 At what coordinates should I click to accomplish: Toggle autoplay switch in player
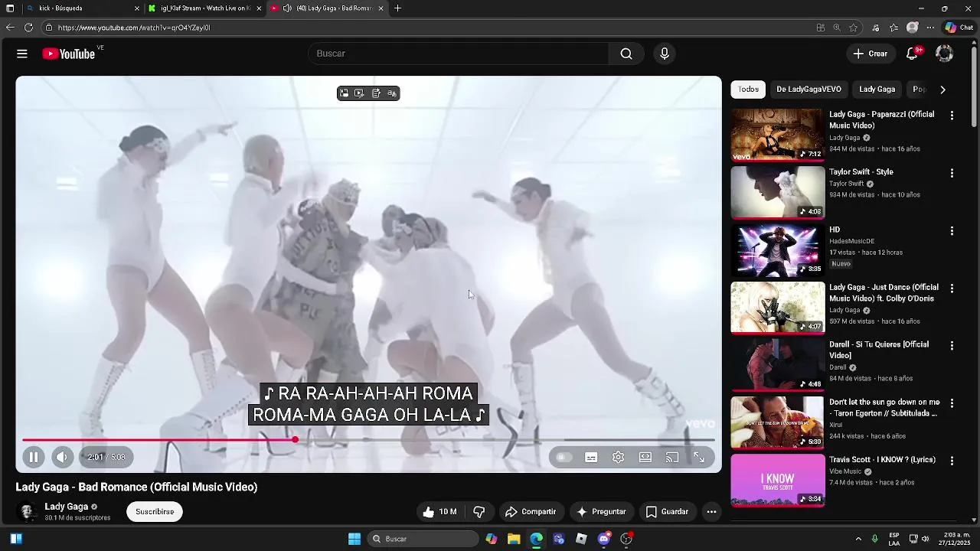[563, 457]
